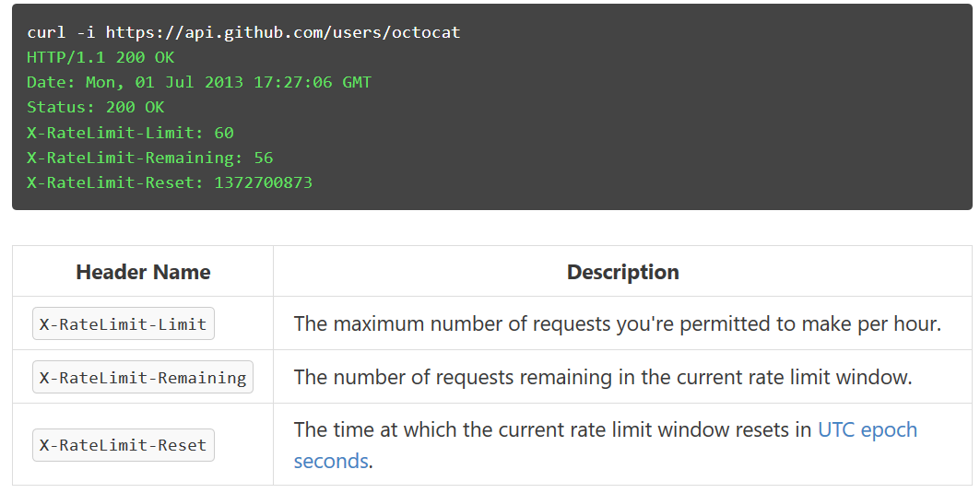
Task: Click the X-RateLimit-Remaining code tag in table
Action: 143,377
